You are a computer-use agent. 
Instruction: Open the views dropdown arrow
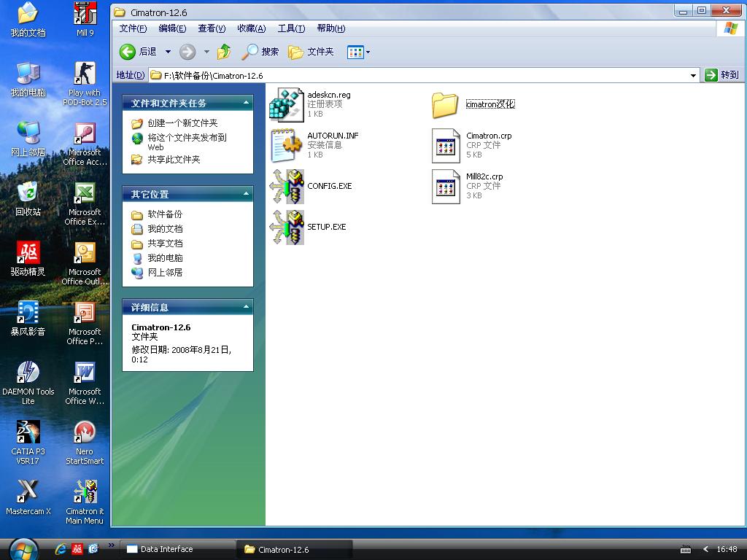click(368, 52)
